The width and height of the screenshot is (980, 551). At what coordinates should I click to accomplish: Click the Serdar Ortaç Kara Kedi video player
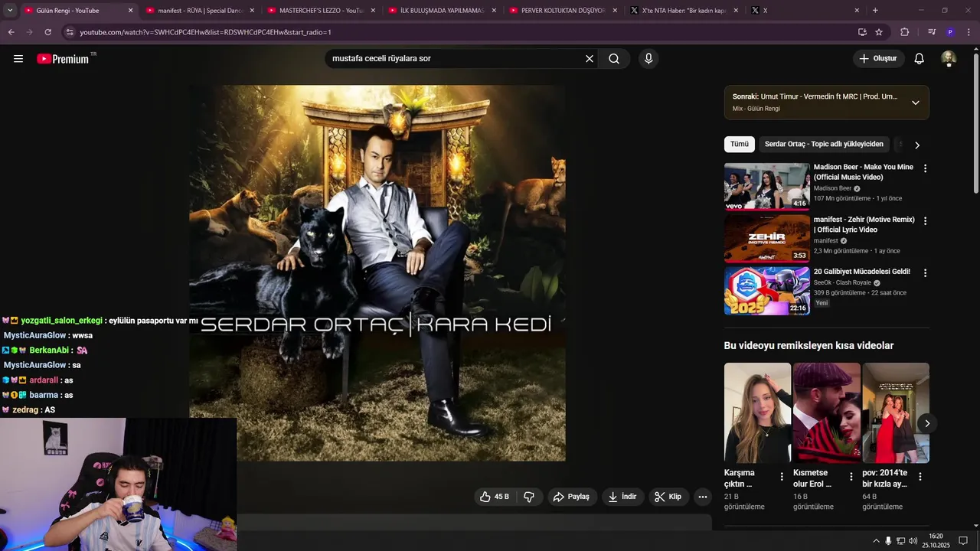(x=377, y=273)
